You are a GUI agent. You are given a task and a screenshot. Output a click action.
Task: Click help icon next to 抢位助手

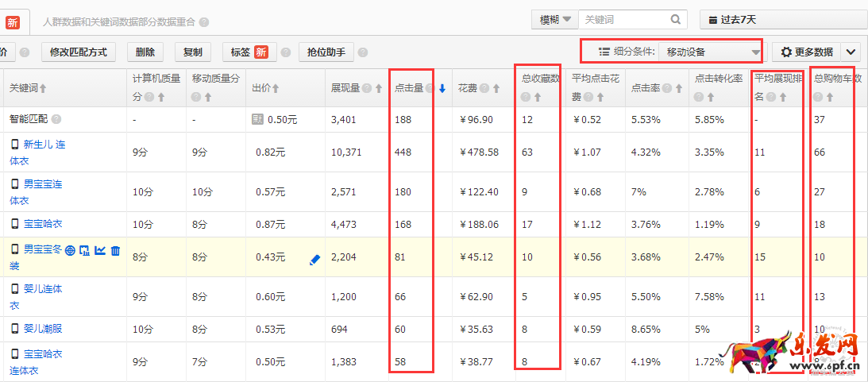363,52
